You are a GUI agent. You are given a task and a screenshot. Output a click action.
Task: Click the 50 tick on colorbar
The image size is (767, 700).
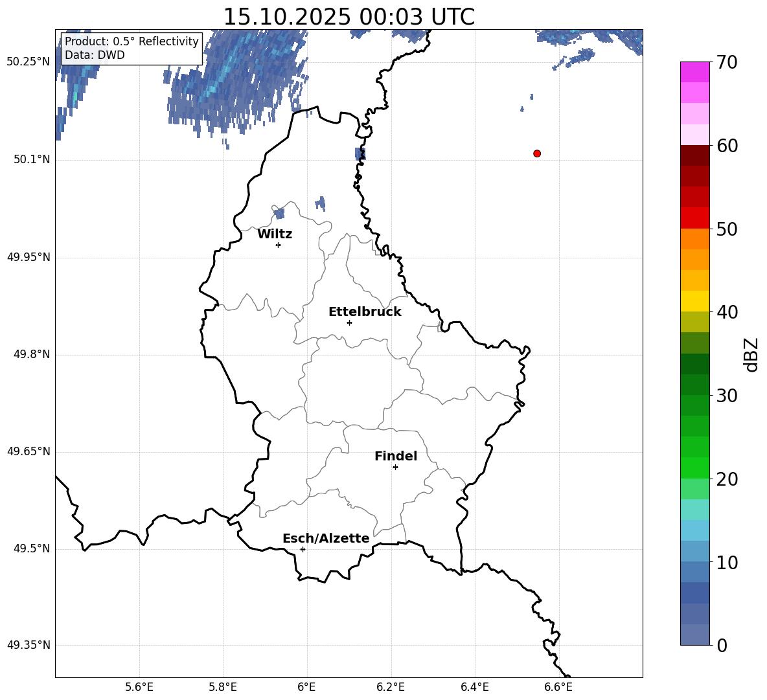click(x=727, y=229)
